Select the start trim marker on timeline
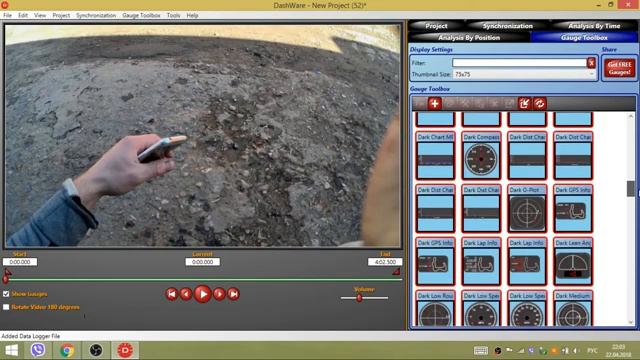Image resolution: width=640 pixels, height=360 pixels. [x=8, y=272]
